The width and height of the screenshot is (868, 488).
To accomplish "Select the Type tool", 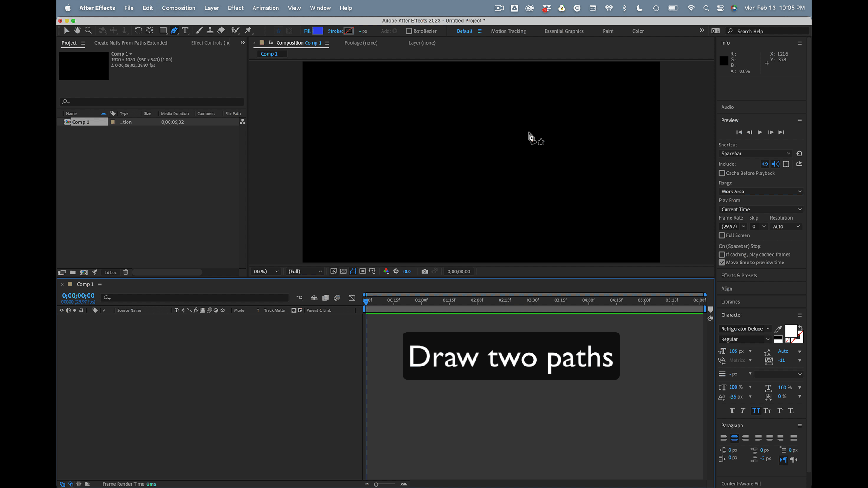I will coord(185,30).
